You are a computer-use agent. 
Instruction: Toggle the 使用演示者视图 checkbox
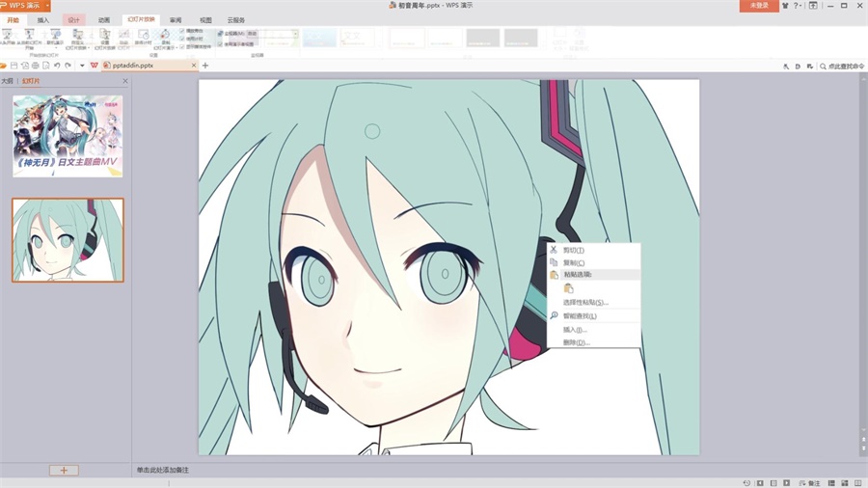coord(220,44)
